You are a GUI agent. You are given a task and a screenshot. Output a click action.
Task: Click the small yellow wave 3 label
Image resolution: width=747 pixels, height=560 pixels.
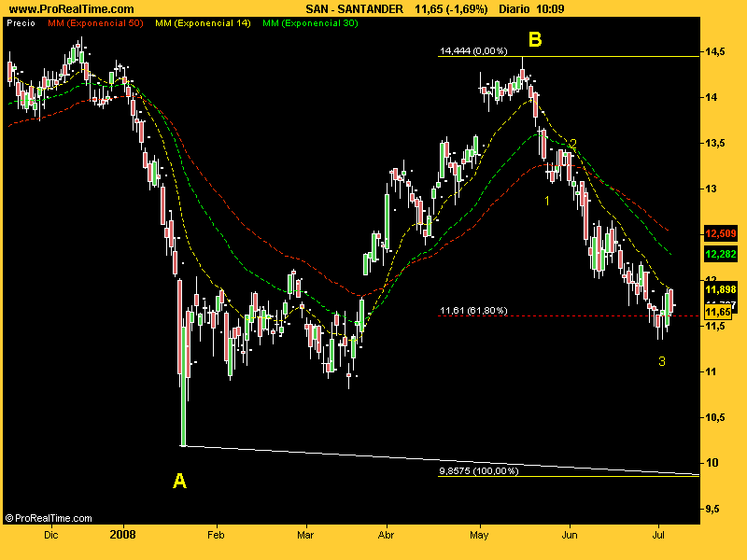(662, 361)
